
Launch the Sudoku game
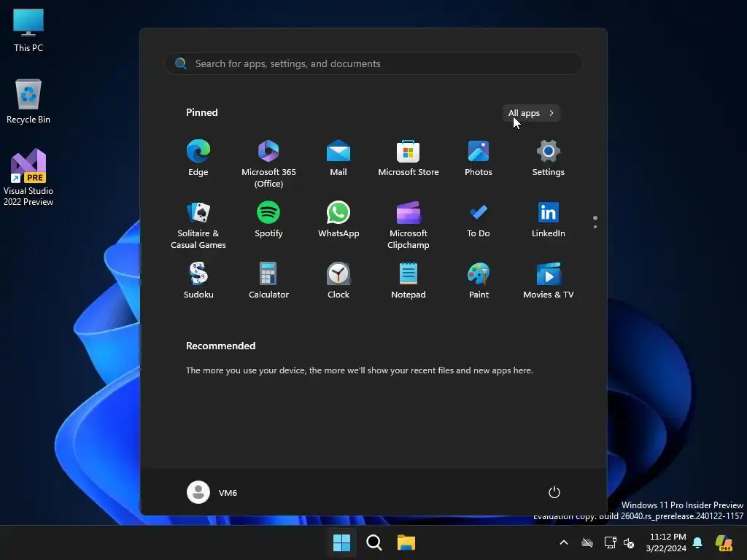pyautogui.click(x=198, y=281)
